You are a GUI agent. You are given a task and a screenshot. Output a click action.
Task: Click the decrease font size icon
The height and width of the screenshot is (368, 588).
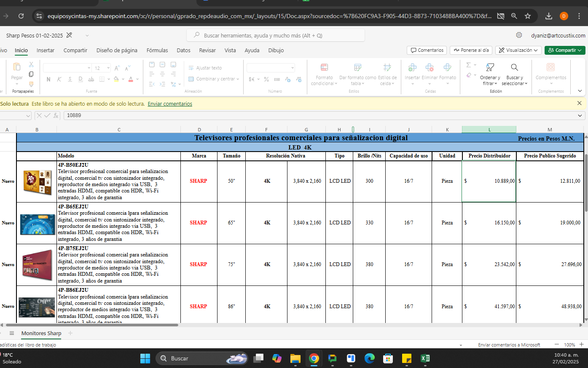127,68
